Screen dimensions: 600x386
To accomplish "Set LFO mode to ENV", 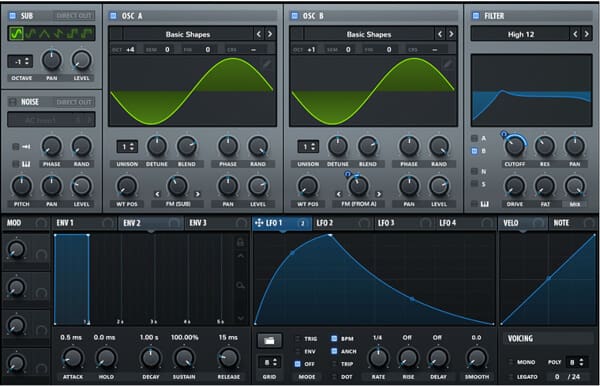I will (x=297, y=351).
